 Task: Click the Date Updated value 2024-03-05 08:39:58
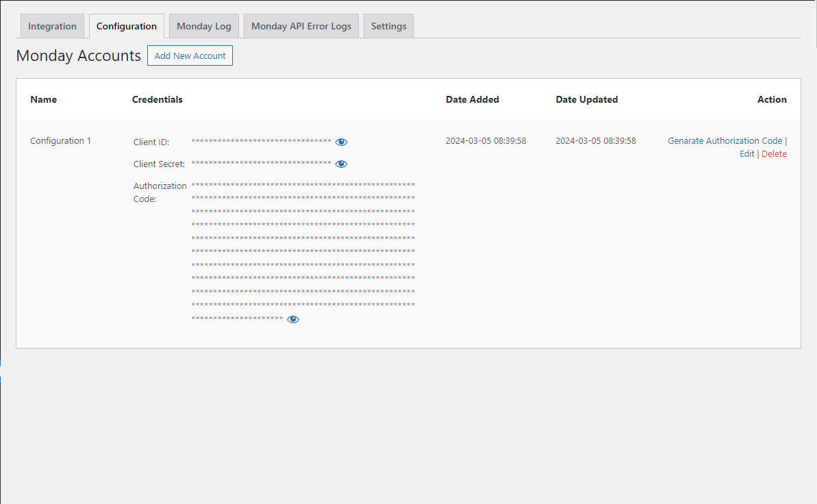point(596,141)
